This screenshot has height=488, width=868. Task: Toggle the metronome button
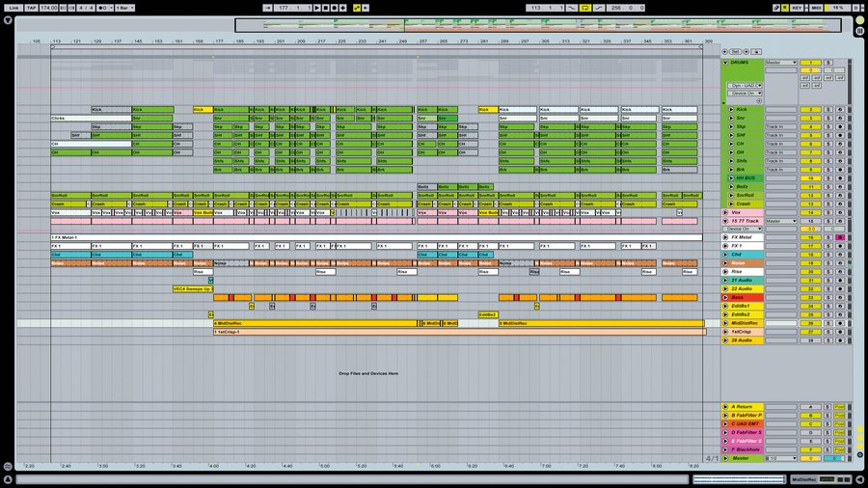tap(104, 7)
